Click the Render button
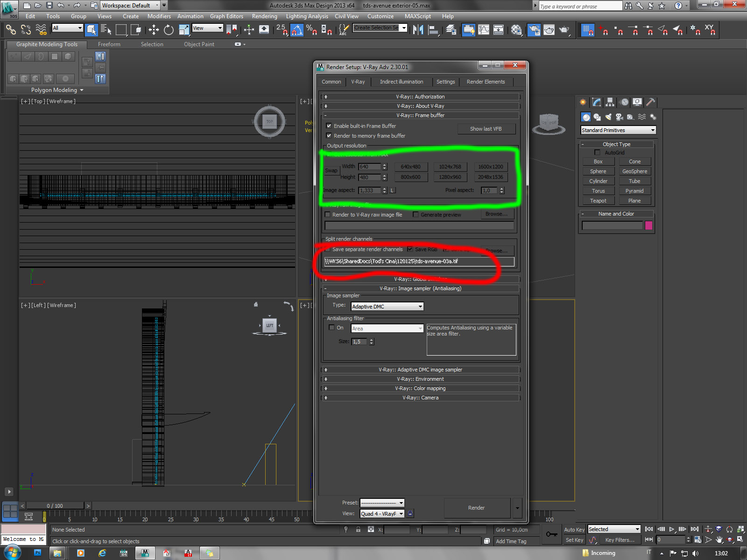This screenshot has width=747, height=560. click(x=476, y=508)
